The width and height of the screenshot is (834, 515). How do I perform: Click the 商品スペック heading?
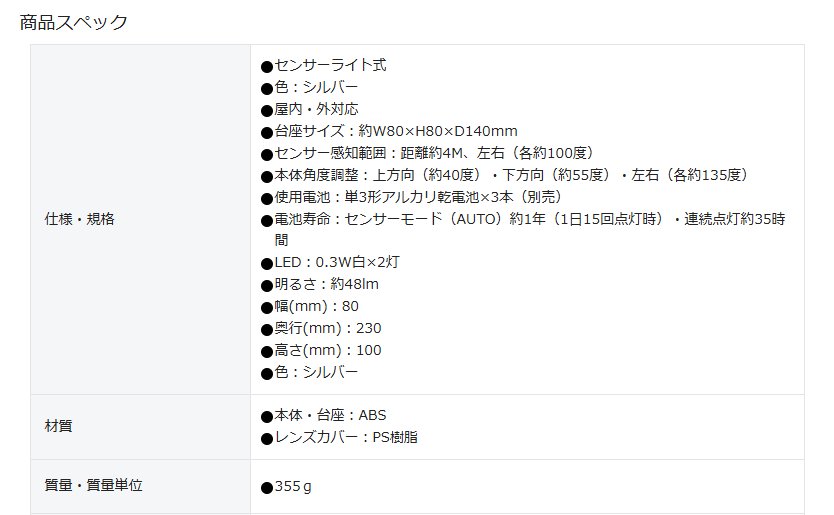pyautogui.click(x=73, y=22)
